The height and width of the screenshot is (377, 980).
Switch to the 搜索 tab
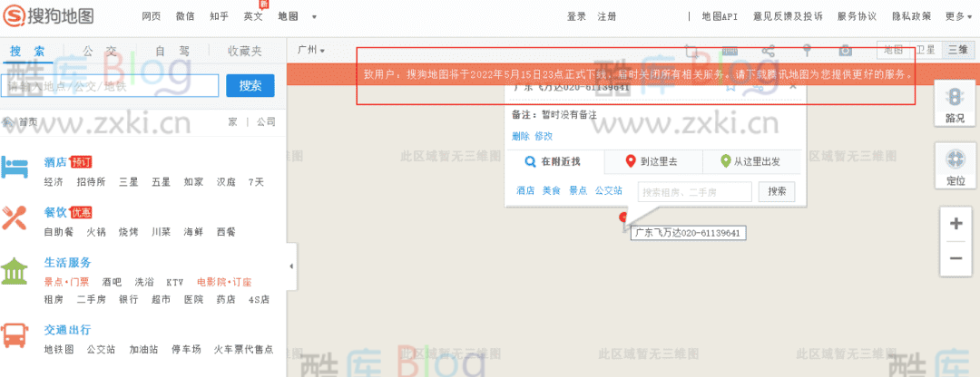point(27,51)
